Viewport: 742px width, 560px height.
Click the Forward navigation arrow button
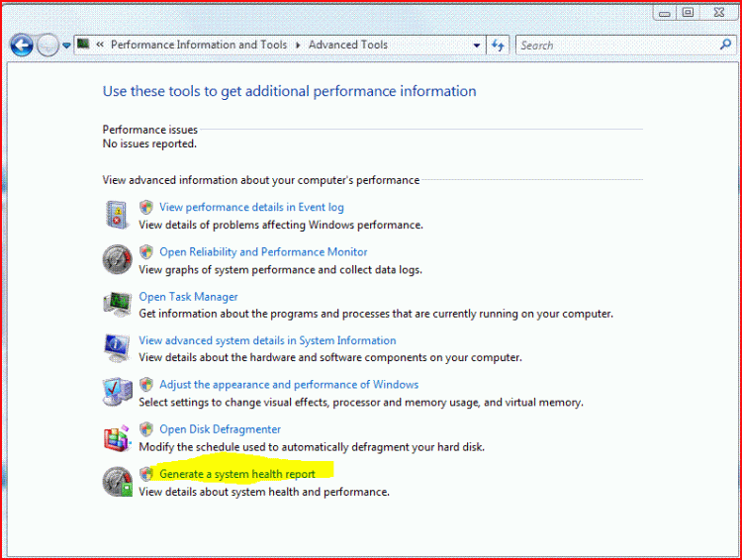[x=47, y=46]
